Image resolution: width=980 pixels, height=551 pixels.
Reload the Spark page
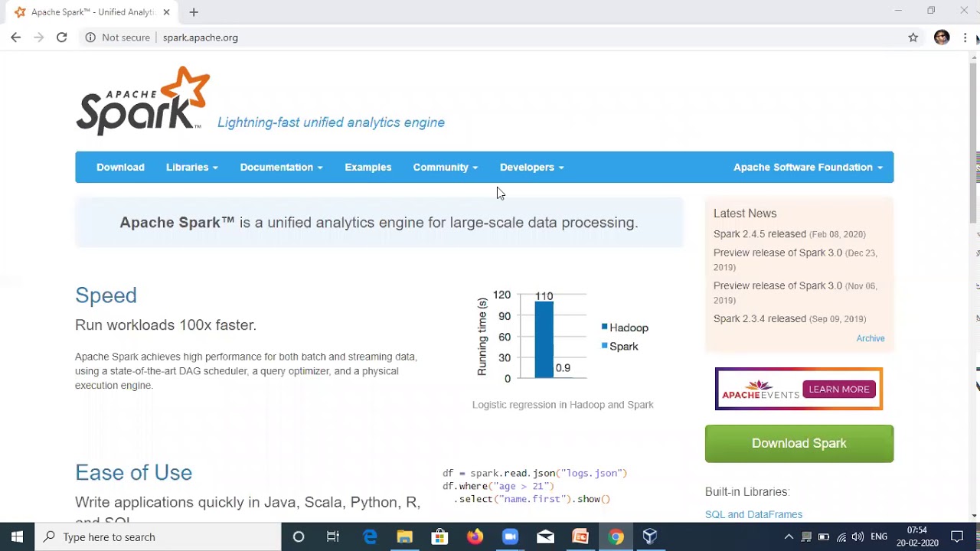61,37
